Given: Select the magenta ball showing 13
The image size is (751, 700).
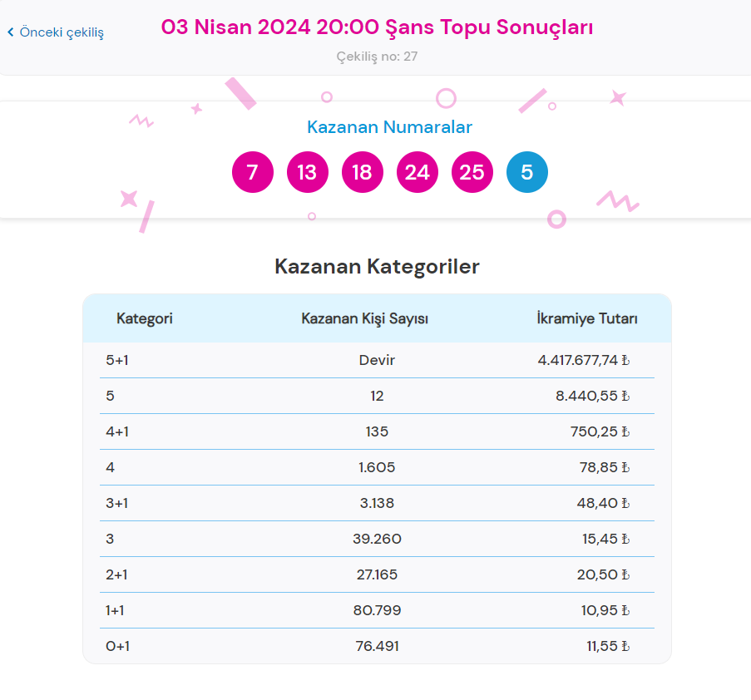Looking at the screenshot, I should (307, 172).
